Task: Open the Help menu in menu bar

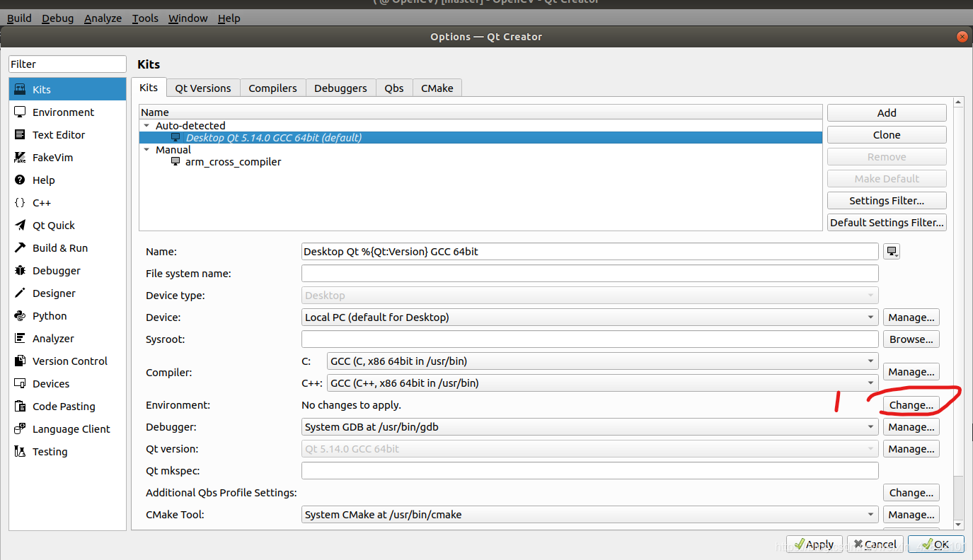Action: coord(229,18)
